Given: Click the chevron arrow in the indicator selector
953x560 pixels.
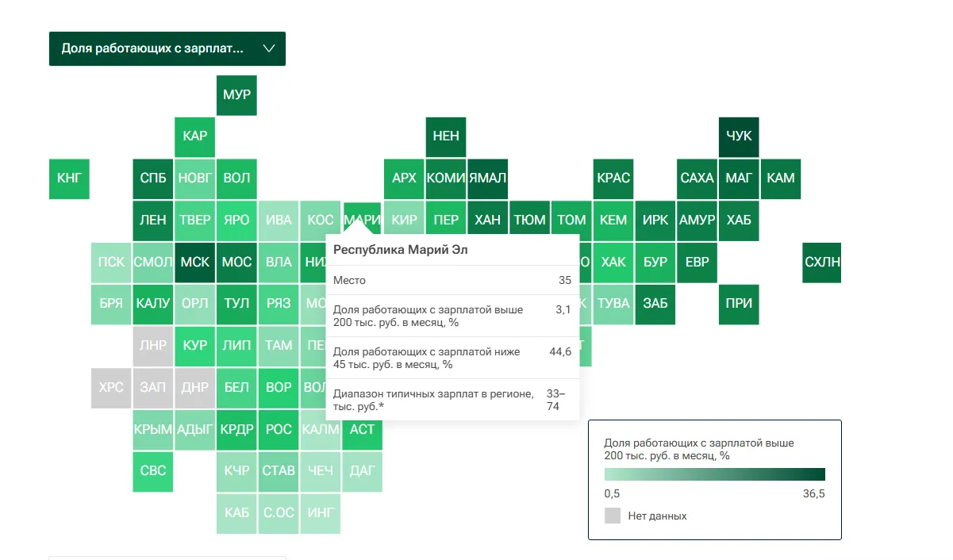Looking at the screenshot, I should click(268, 48).
